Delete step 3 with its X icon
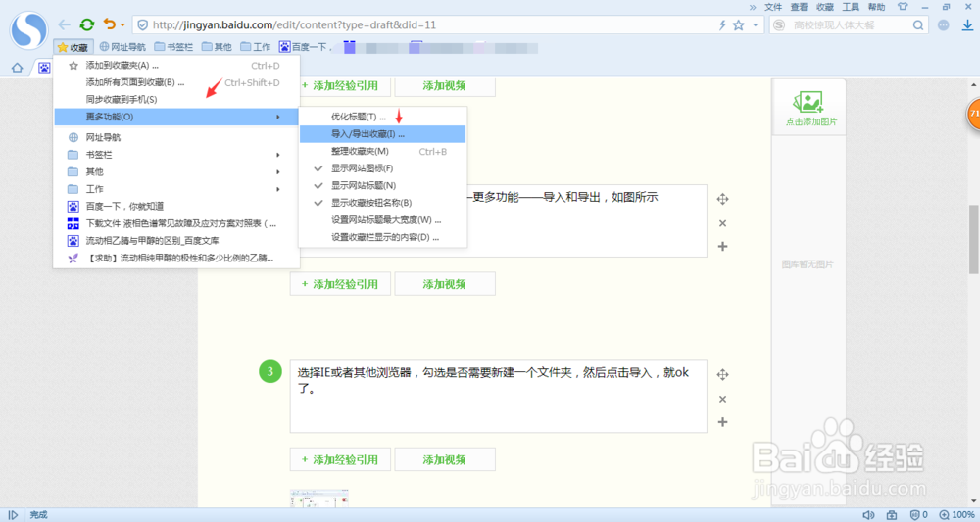 722,399
